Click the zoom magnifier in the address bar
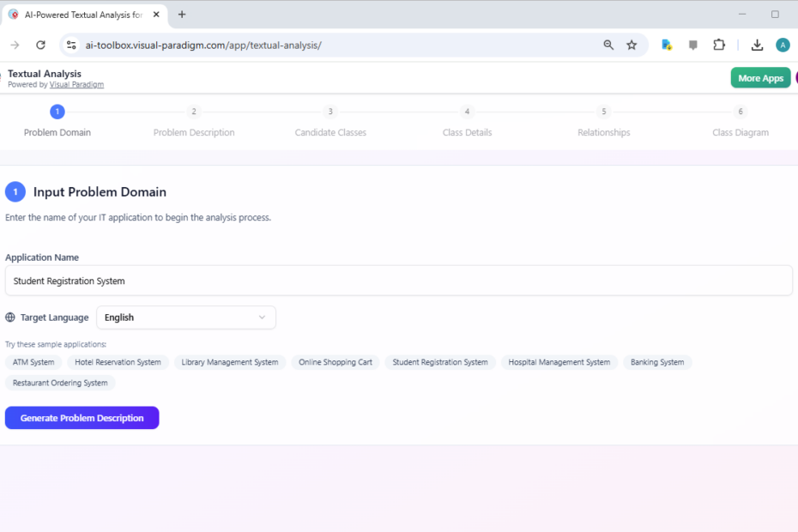798x532 pixels. click(608, 45)
